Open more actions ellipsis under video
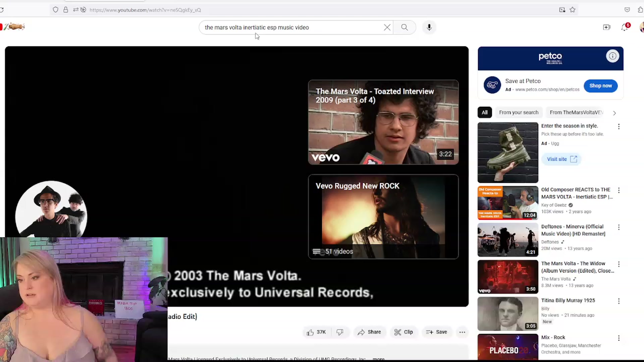 462,332
